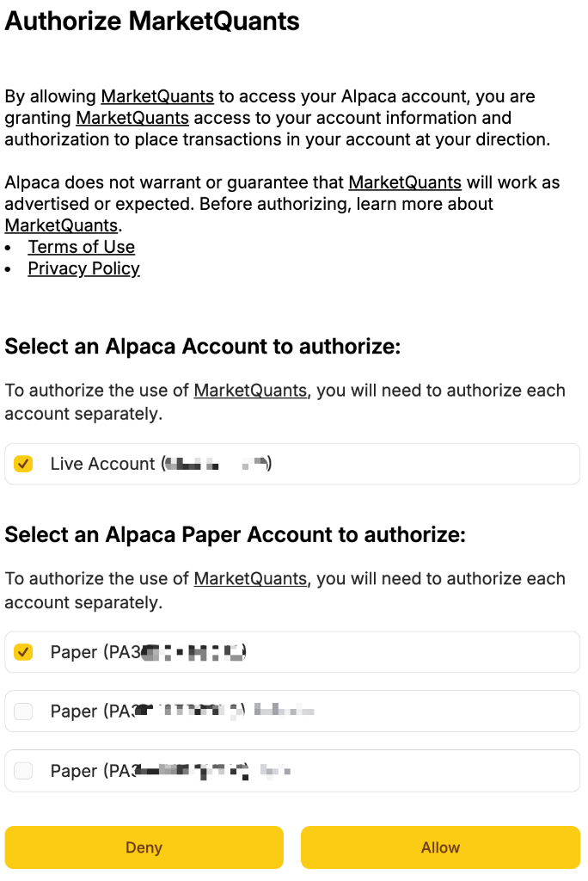The image size is (588, 881).
Task: Uncheck the first Paper account checkbox
Action: click(23, 651)
